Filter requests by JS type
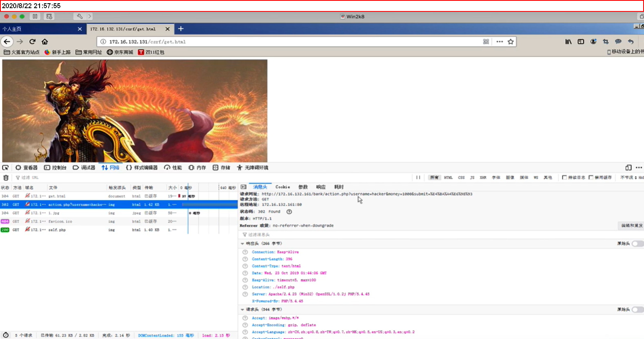The image size is (644, 339). (472, 177)
